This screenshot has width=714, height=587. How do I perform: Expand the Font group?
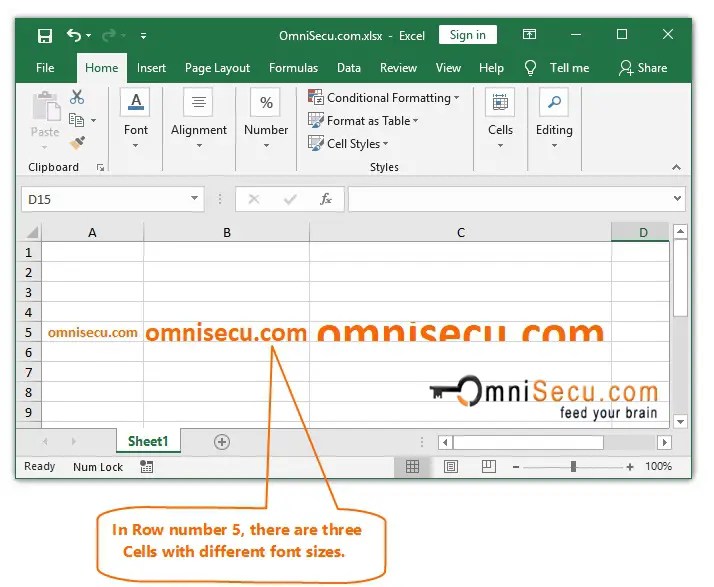click(x=136, y=118)
